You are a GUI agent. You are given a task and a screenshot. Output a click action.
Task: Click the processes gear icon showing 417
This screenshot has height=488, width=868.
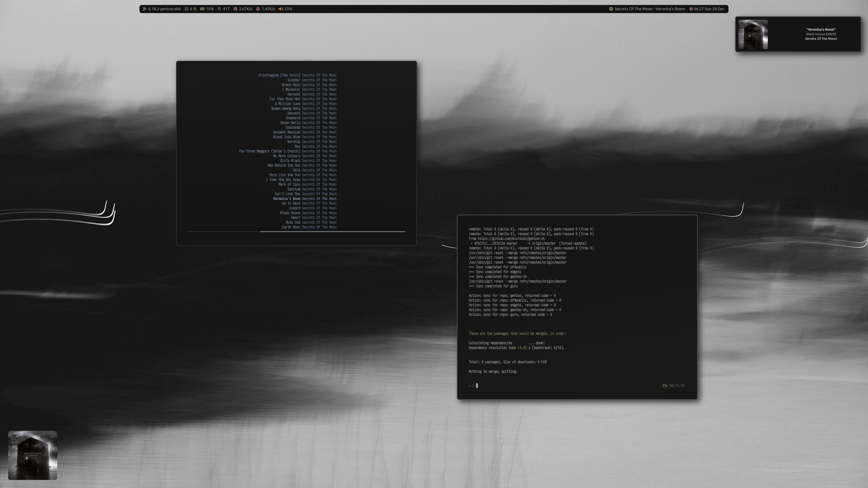[x=219, y=9]
